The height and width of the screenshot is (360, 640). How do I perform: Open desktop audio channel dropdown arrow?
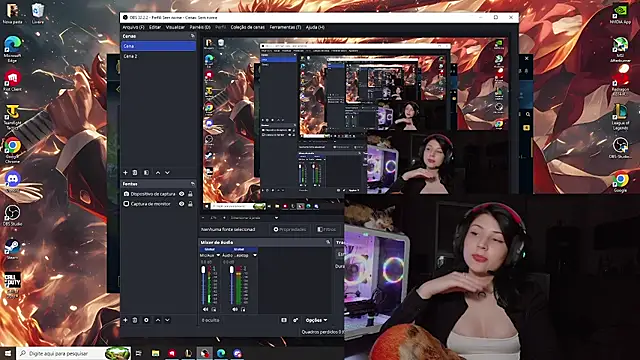tap(255, 255)
